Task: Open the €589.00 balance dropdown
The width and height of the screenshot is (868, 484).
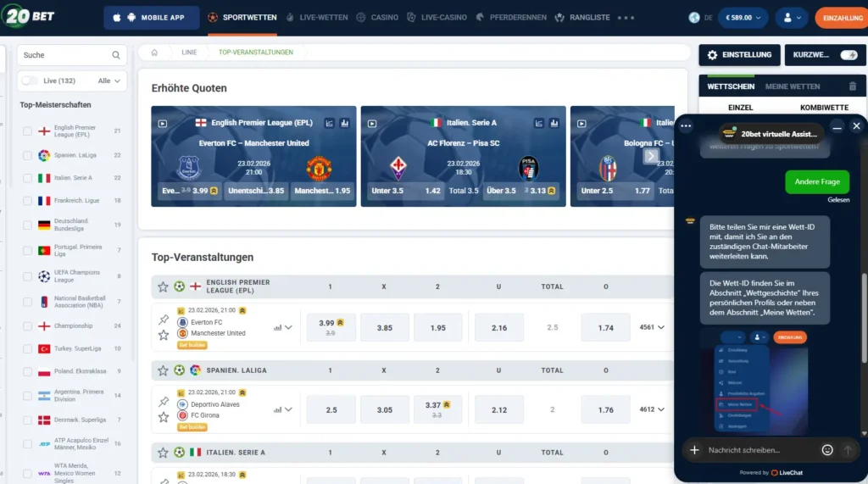Action: coord(743,18)
